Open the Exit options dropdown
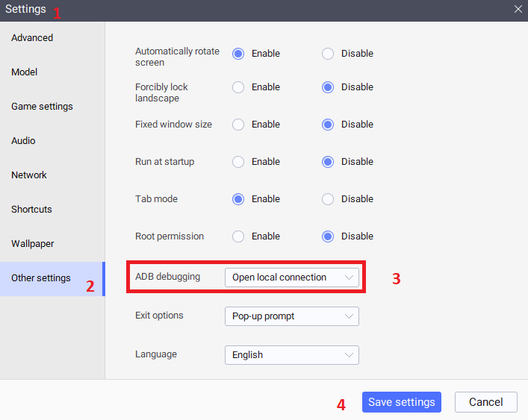The image size is (528, 420). click(x=291, y=316)
